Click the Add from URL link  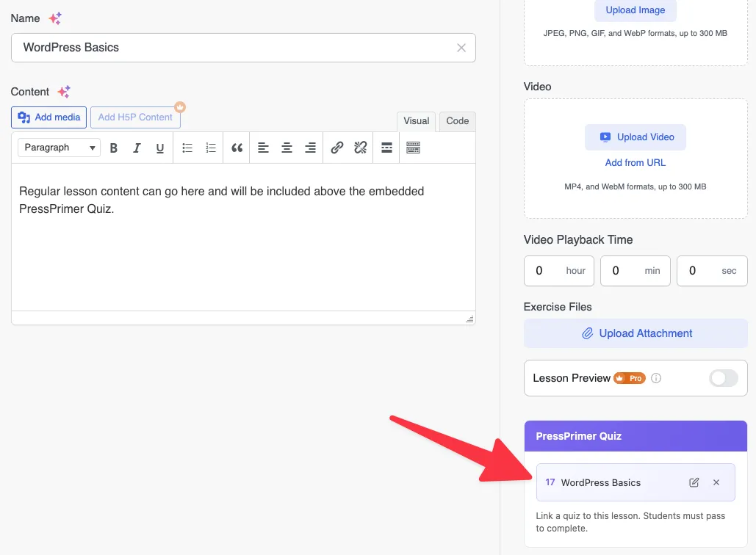(636, 162)
